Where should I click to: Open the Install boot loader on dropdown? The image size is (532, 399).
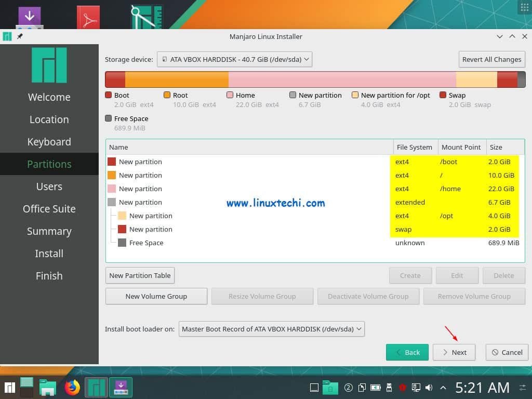click(272, 329)
